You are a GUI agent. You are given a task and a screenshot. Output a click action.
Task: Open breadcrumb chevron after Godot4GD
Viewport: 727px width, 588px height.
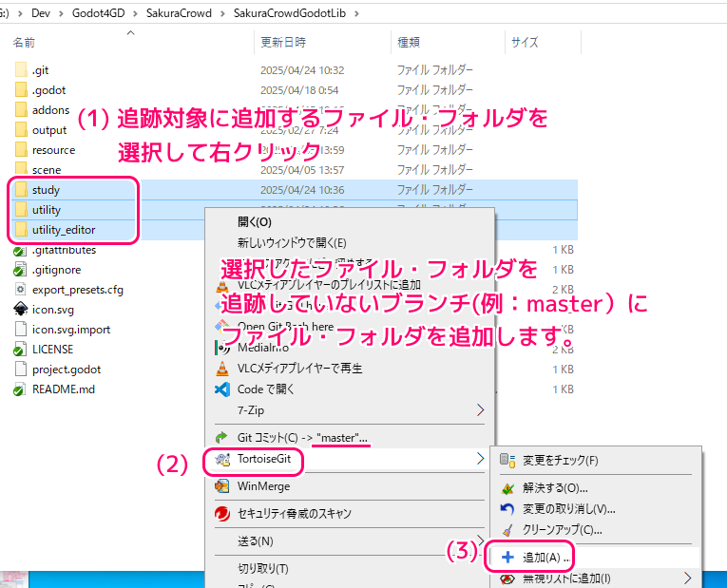coord(135,13)
